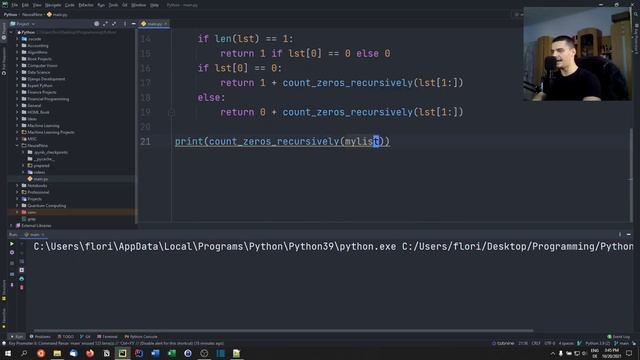Expand the Quantum Computing folder
The height and width of the screenshot is (360, 640).
[x=18, y=206]
